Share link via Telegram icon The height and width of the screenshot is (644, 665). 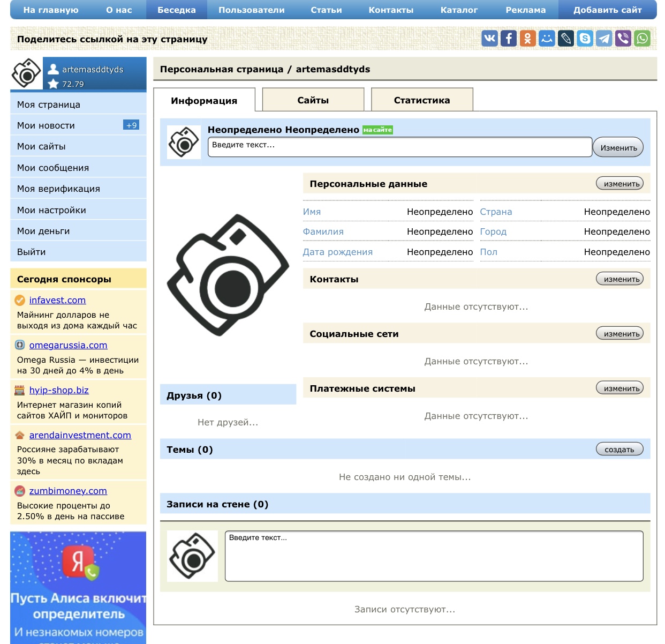tap(604, 38)
